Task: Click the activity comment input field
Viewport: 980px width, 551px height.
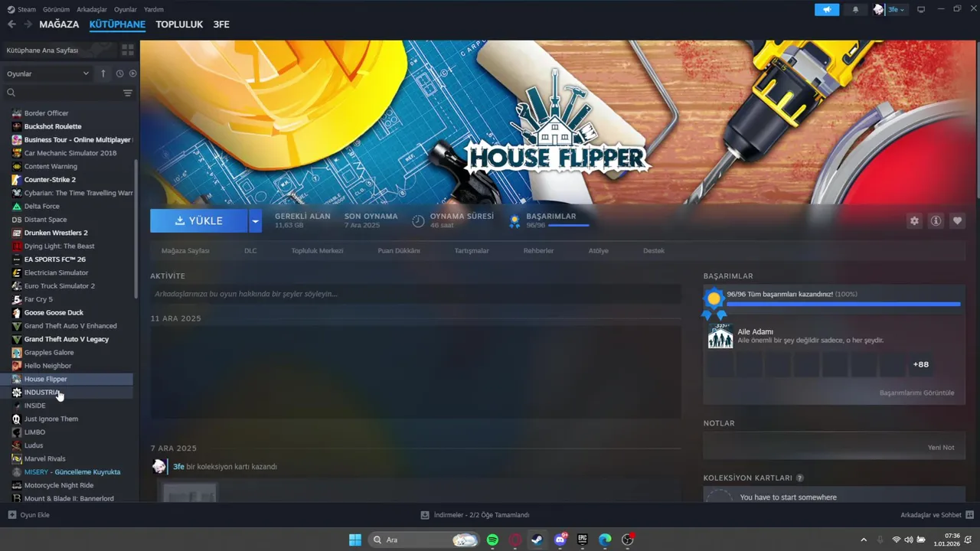Action: pos(416,294)
